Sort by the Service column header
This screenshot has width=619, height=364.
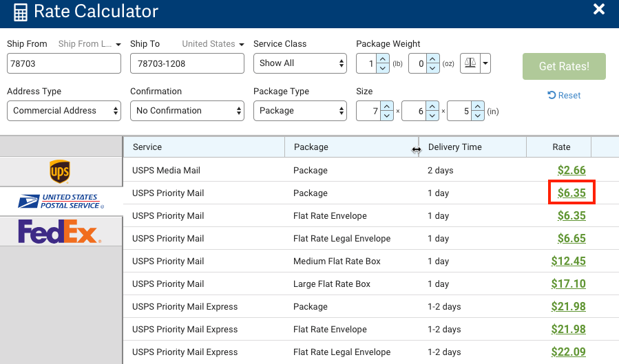click(x=204, y=147)
